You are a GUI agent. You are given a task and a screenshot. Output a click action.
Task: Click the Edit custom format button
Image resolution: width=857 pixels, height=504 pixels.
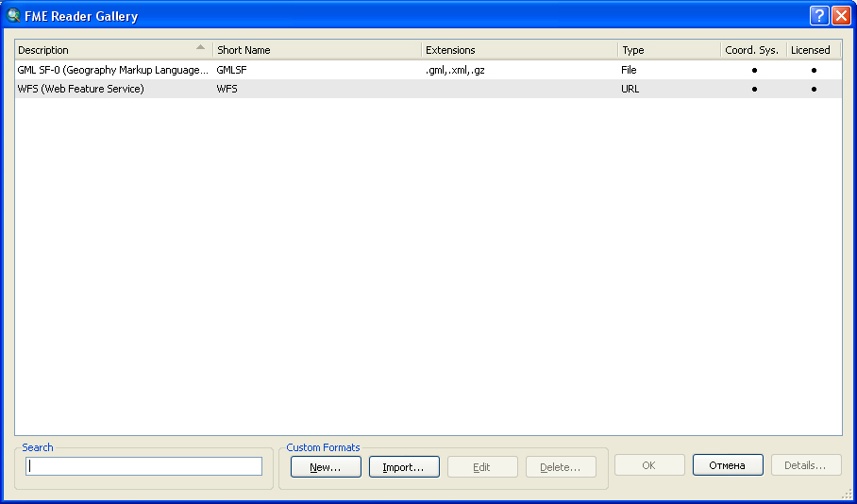pyautogui.click(x=482, y=467)
